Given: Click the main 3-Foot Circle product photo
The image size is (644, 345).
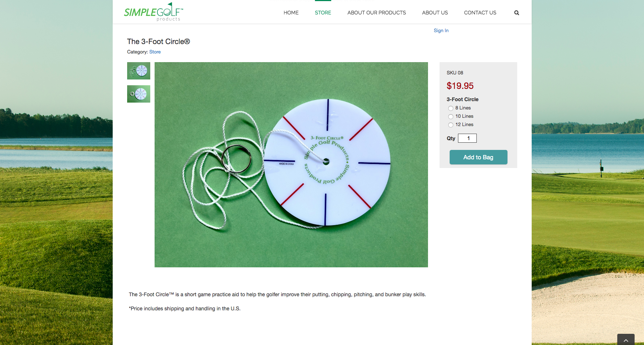Looking at the screenshot, I should coord(291,165).
